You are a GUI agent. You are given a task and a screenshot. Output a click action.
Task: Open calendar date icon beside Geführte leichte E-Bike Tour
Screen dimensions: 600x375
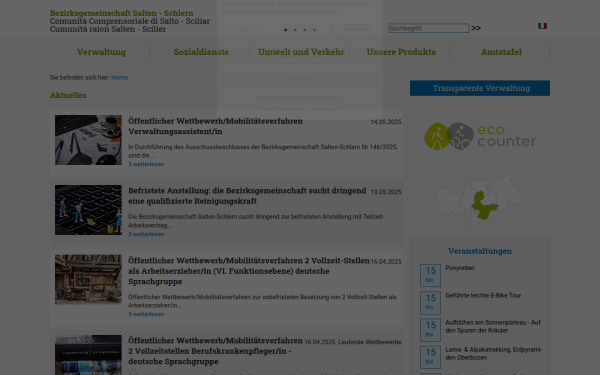coord(430,302)
